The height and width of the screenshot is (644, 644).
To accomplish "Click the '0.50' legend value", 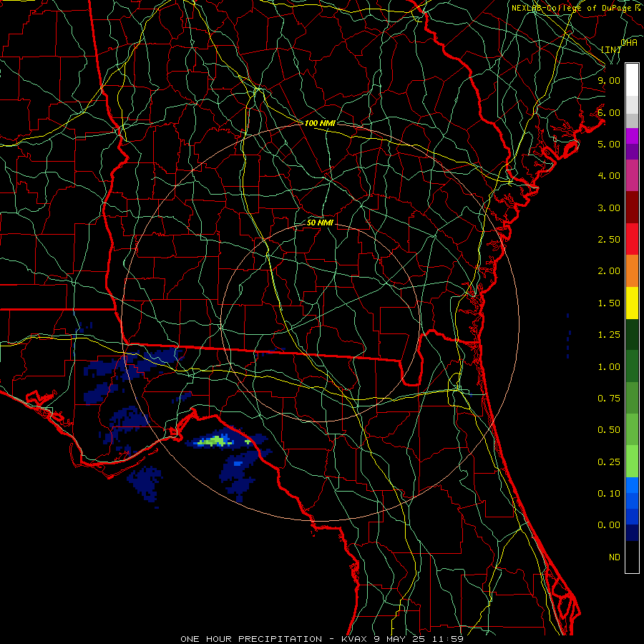I will click(609, 430).
